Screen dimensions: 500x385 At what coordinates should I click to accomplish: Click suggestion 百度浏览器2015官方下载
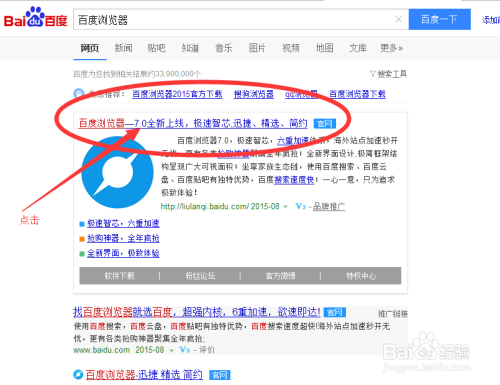pyautogui.click(x=177, y=94)
